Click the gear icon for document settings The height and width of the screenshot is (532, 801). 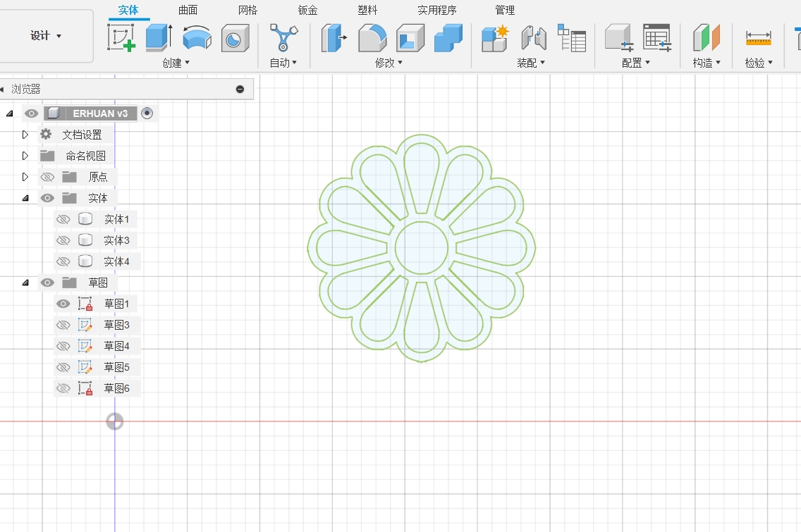(x=46, y=135)
